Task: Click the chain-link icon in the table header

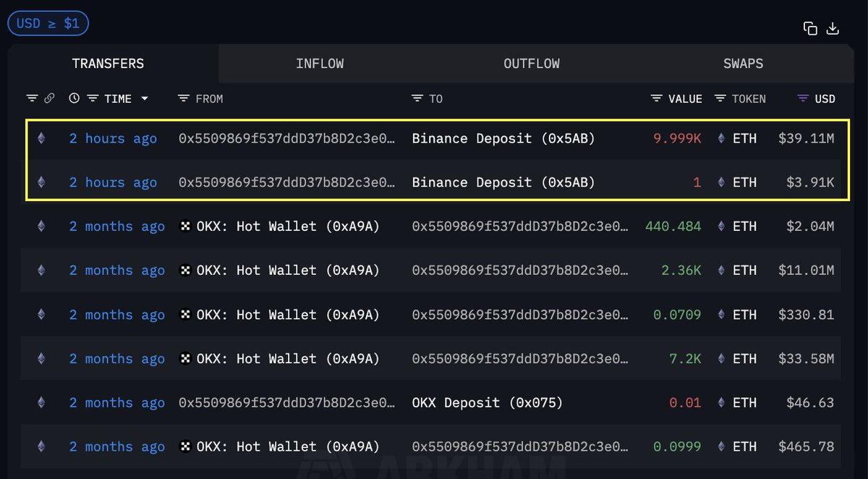Action: 48,98
